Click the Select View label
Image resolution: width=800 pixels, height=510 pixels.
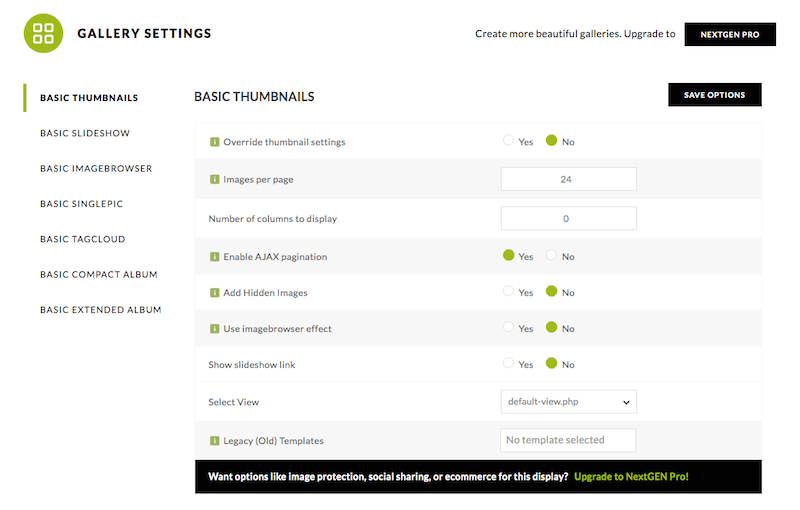(x=234, y=402)
